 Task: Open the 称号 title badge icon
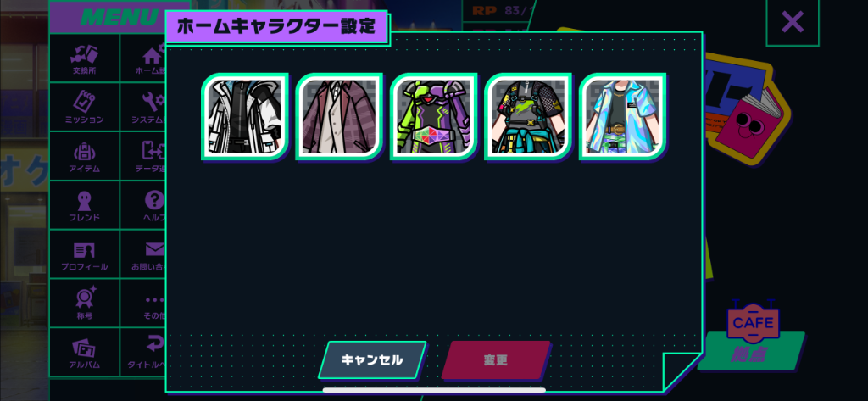pyautogui.click(x=84, y=303)
